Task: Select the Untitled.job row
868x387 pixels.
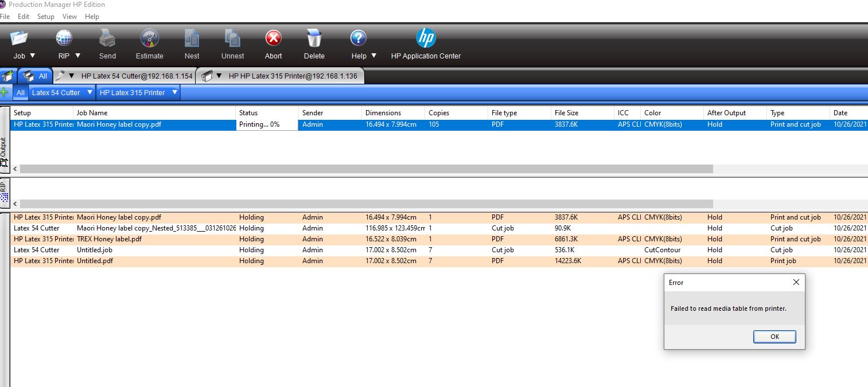Action: click(x=439, y=250)
